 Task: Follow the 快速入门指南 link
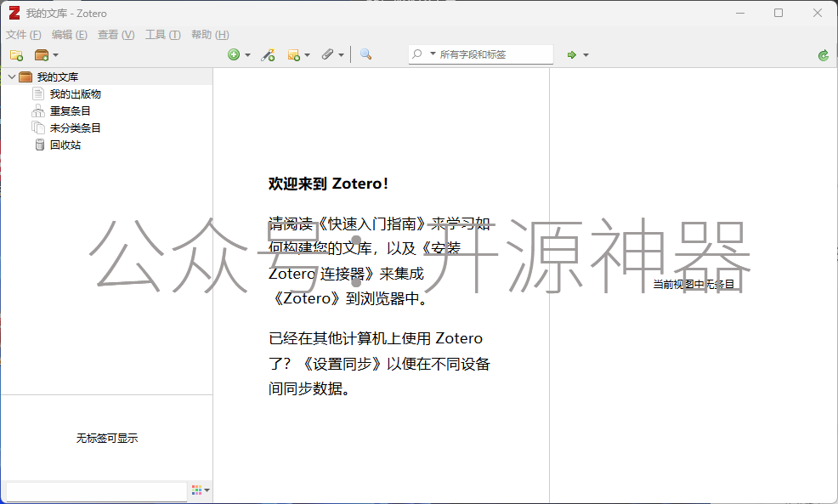tap(372, 224)
